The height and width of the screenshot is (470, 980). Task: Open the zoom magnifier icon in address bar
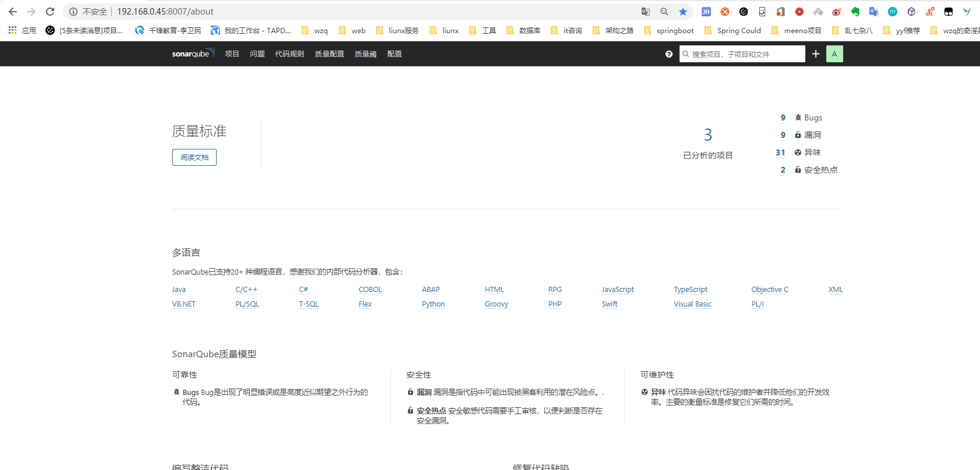tap(664, 12)
